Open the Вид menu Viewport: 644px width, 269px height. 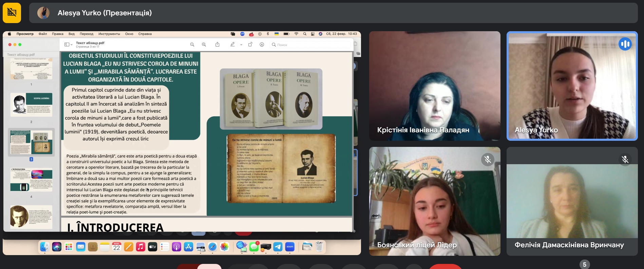[72, 34]
